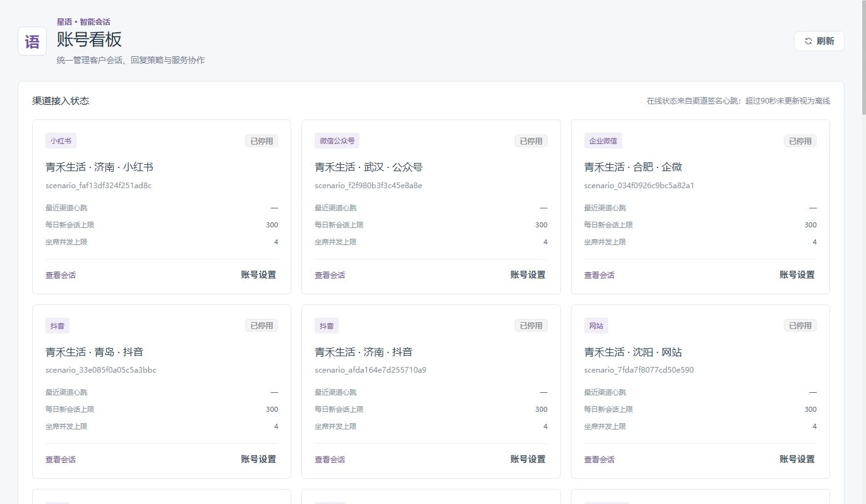866x504 pixels.
Task: Open 查看会话 for 济南 · 小红书 account
Action: point(61,275)
